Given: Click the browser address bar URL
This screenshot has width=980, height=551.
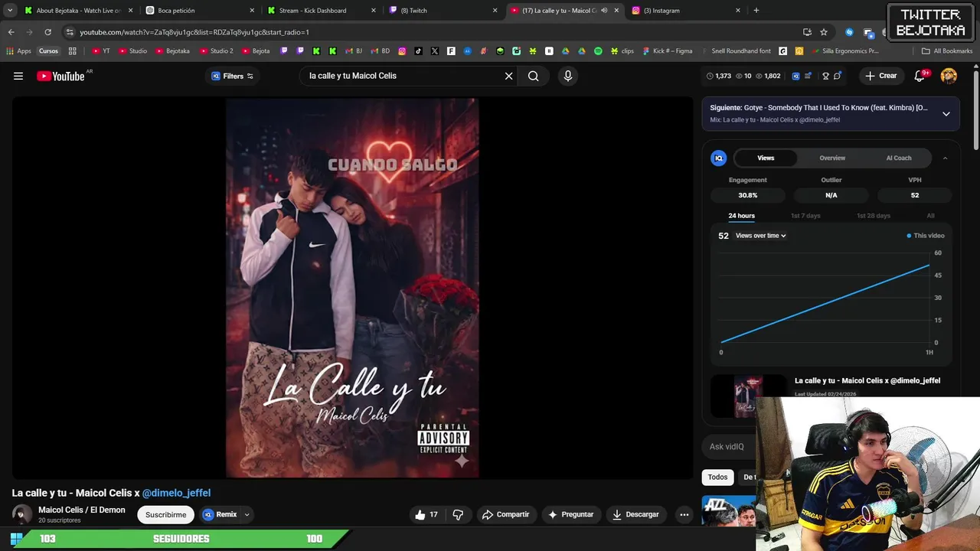Looking at the screenshot, I should pyautogui.click(x=194, y=32).
